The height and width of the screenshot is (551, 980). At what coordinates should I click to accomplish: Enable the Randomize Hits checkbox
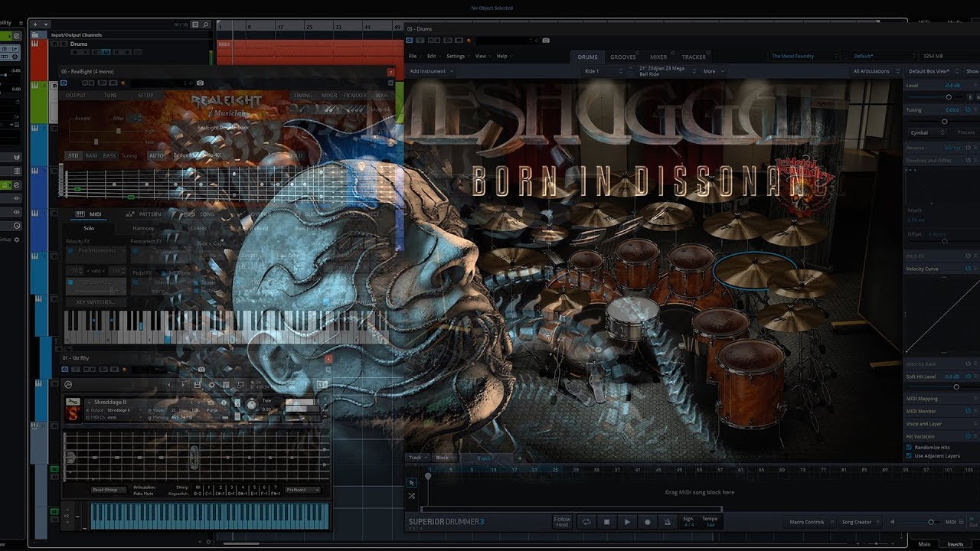point(909,446)
